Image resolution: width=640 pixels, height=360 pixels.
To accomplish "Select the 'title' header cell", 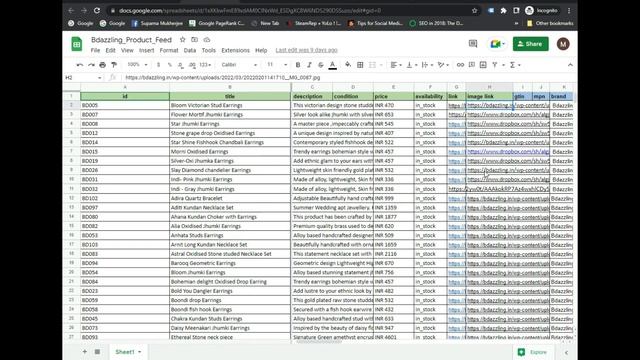I will pos(230,96).
